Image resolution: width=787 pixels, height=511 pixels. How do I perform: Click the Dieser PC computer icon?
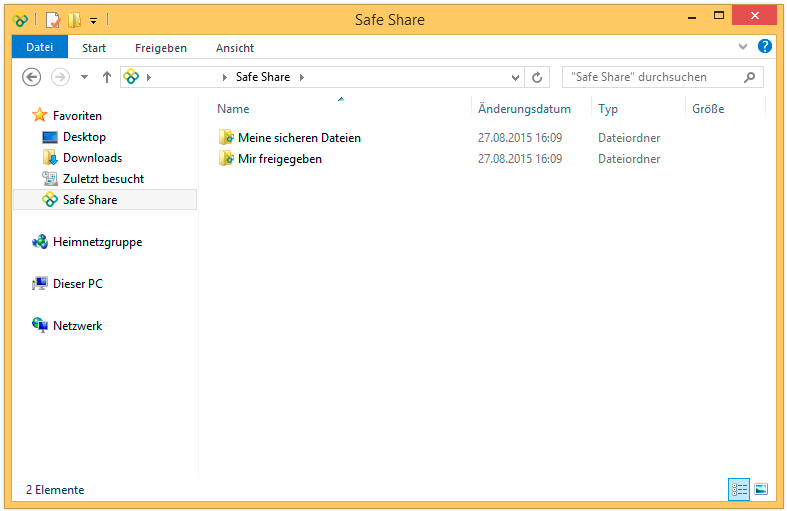(40, 284)
